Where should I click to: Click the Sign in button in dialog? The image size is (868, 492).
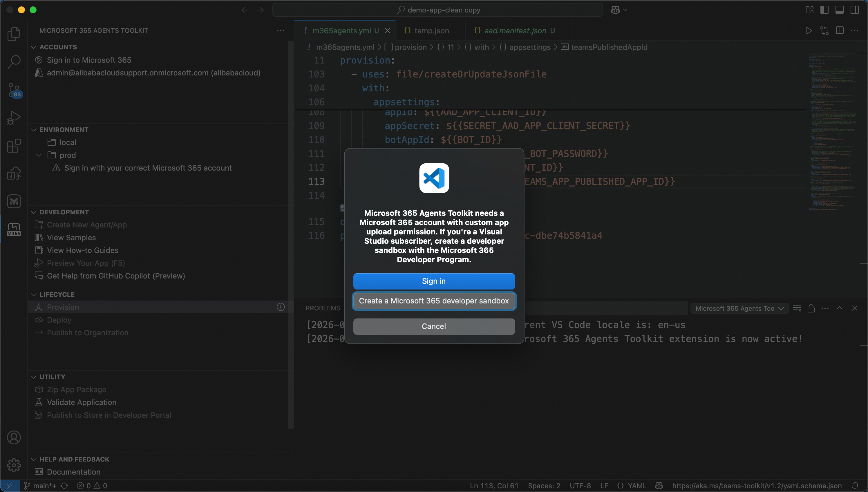coord(434,281)
